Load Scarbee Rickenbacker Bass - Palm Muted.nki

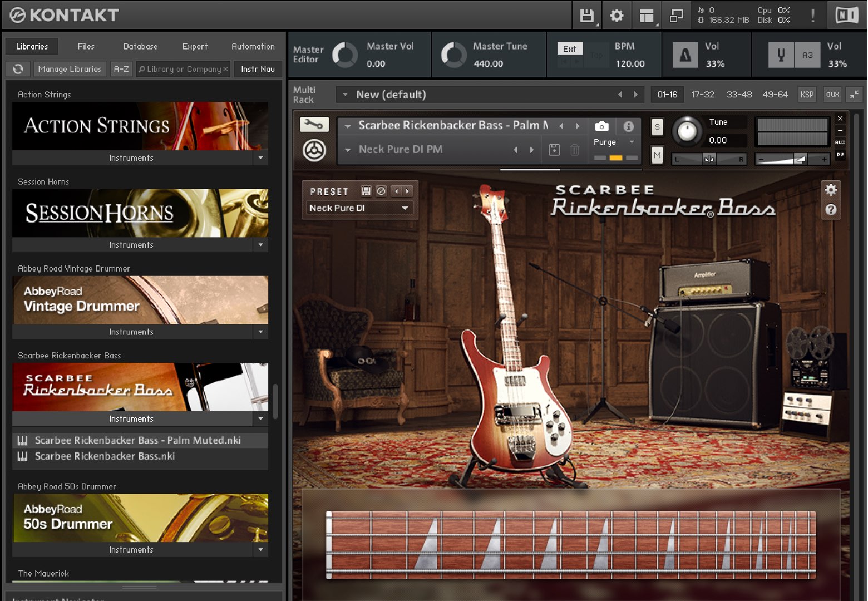click(140, 440)
